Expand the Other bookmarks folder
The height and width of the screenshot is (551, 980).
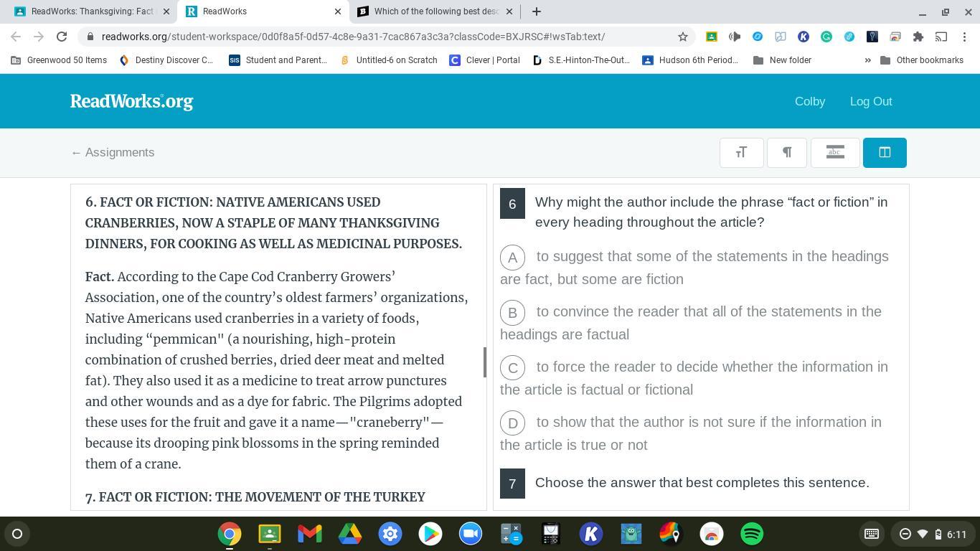pyautogui.click(x=922, y=60)
